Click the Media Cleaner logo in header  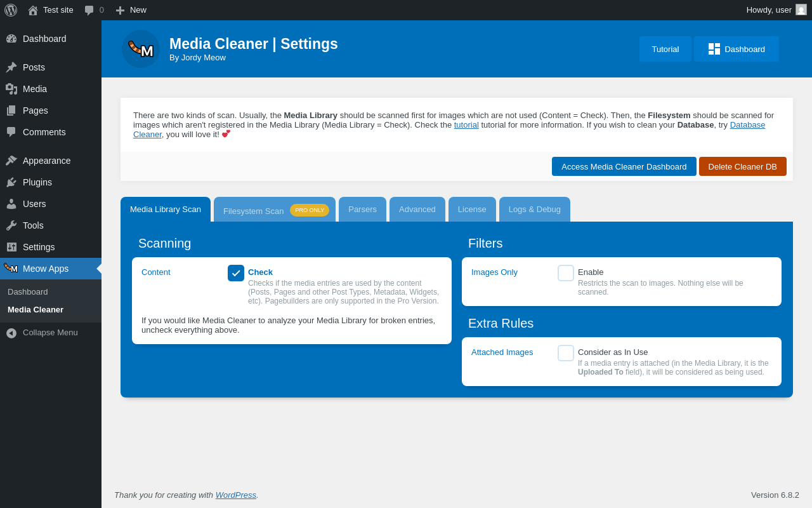click(141, 49)
